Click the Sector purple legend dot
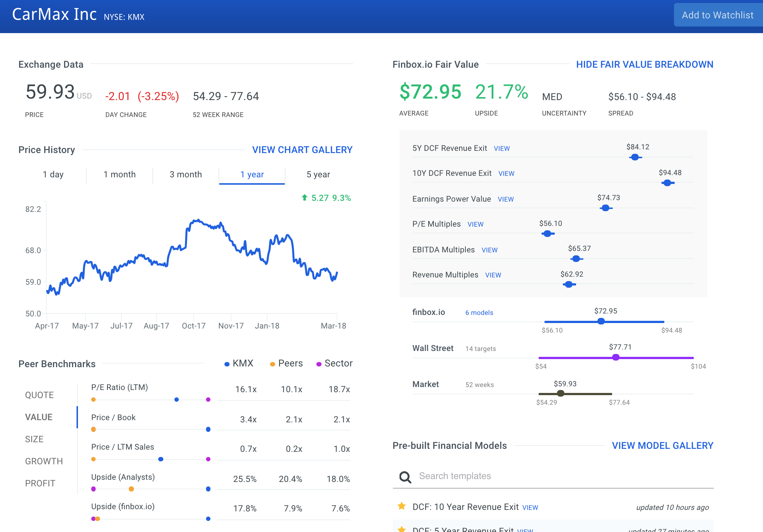This screenshot has width=763, height=532. pyautogui.click(x=319, y=364)
